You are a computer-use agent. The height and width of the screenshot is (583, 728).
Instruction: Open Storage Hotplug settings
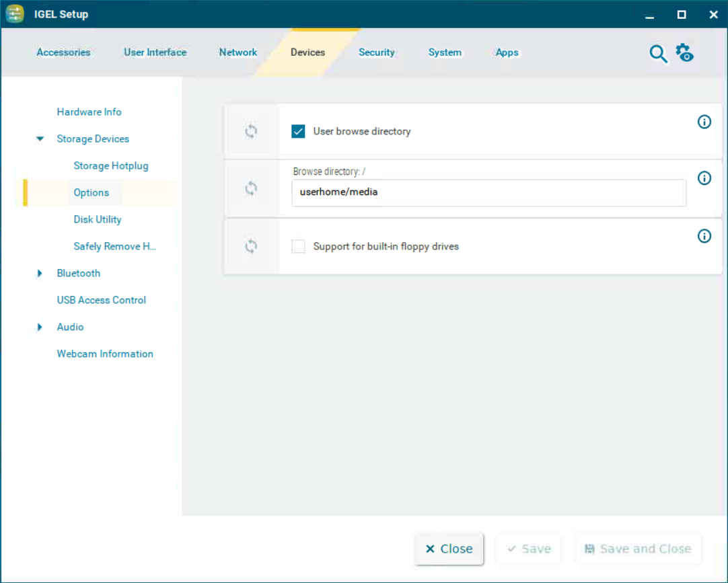point(111,166)
